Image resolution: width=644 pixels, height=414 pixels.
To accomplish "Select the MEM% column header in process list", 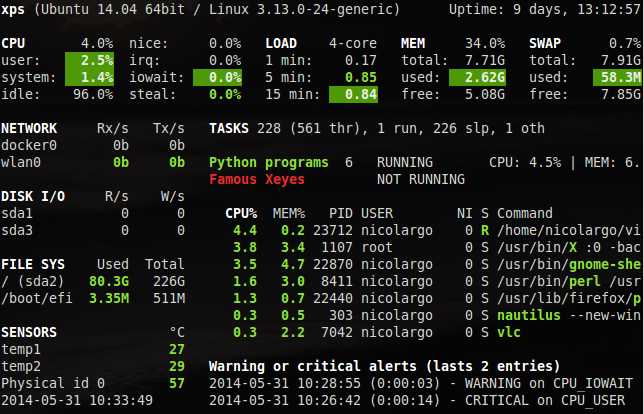I will tap(289, 213).
